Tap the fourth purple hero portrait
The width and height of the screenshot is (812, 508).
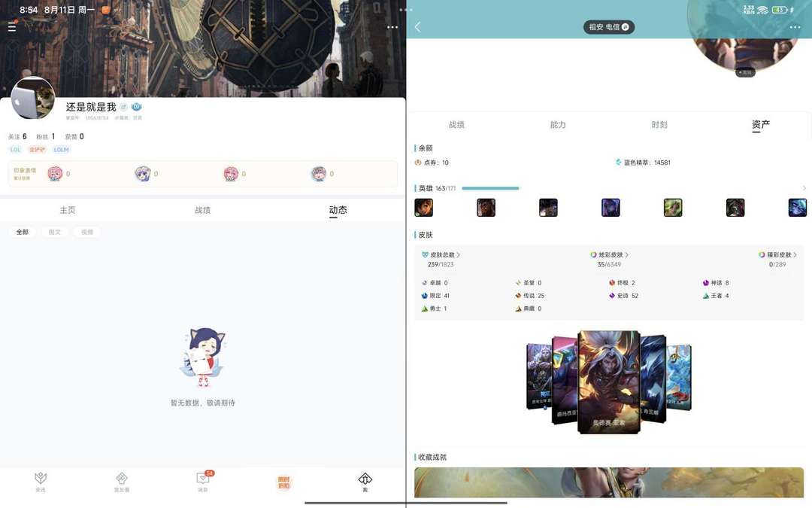(x=611, y=208)
